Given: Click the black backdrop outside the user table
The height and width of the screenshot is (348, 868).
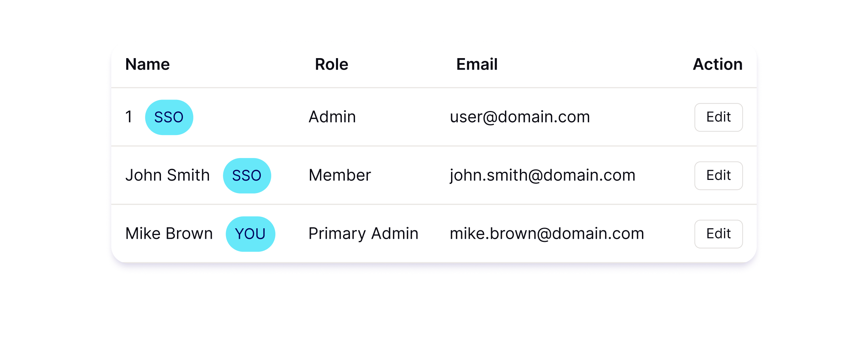Looking at the screenshot, I should point(434,313).
